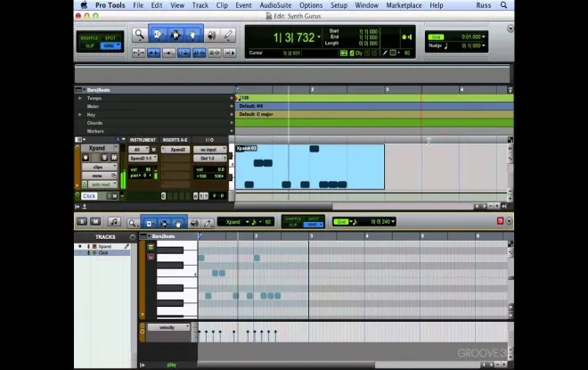The height and width of the screenshot is (370, 588).
Task: Select the MIDI editor Scrubber tool
Action: pos(194,223)
